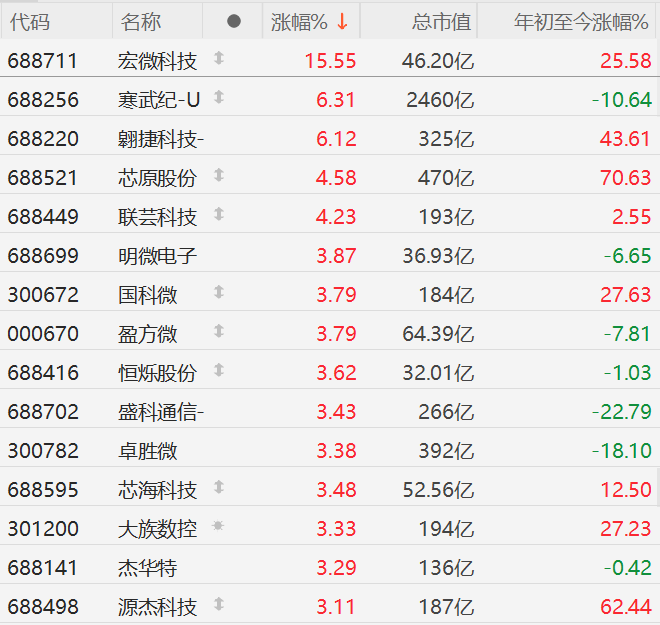The image size is (660, 625).
Task: Select stock code 688595
Action: pos(43,490)
